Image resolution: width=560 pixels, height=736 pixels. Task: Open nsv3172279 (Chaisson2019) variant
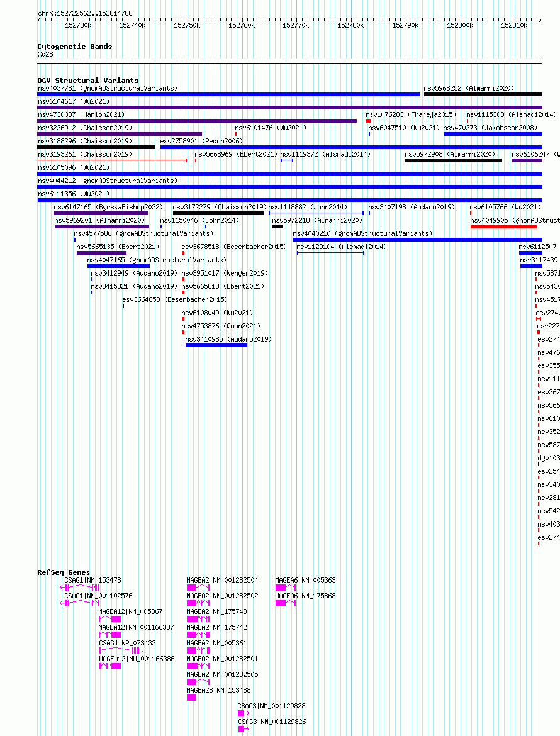(219, 207)
